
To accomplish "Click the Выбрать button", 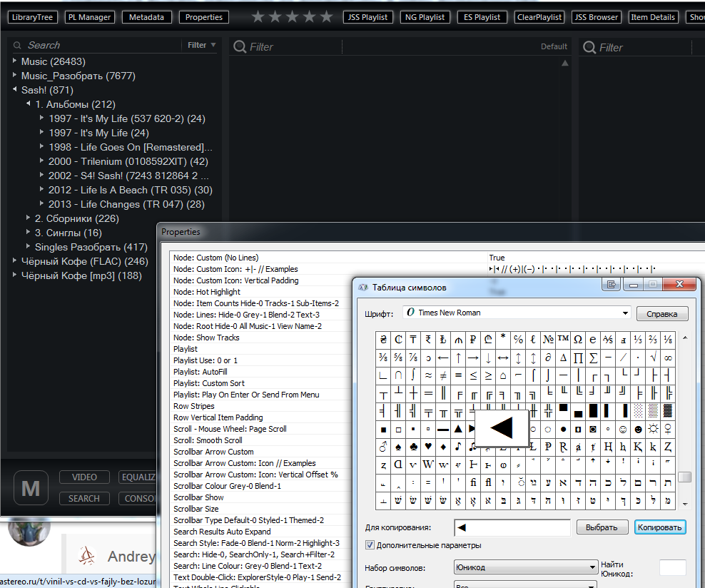I will point(602,527).
